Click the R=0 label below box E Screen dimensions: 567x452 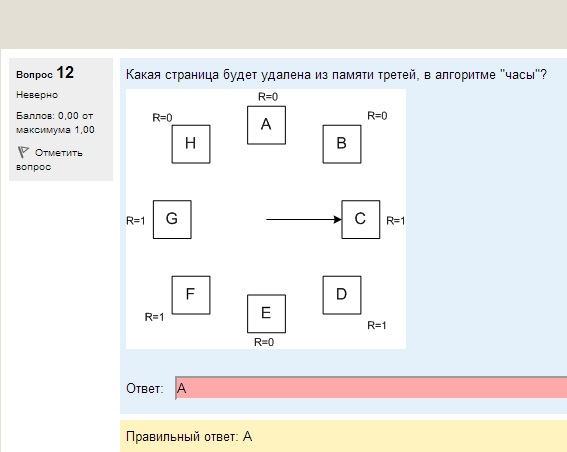click(264, 342)
